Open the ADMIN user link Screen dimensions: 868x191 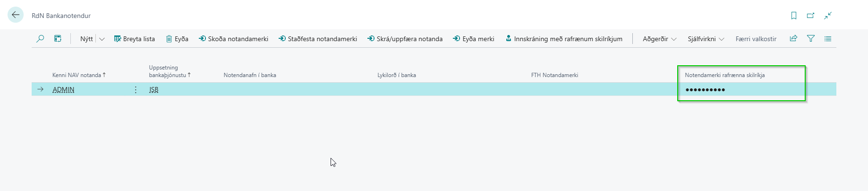tap(63, 89)
